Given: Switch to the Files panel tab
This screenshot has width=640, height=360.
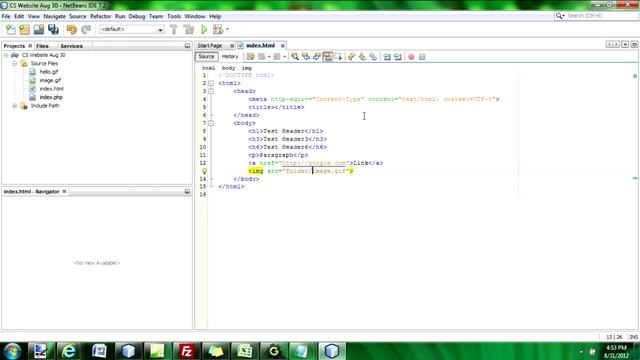Looking at the screenshot, I should pos(42,46).
